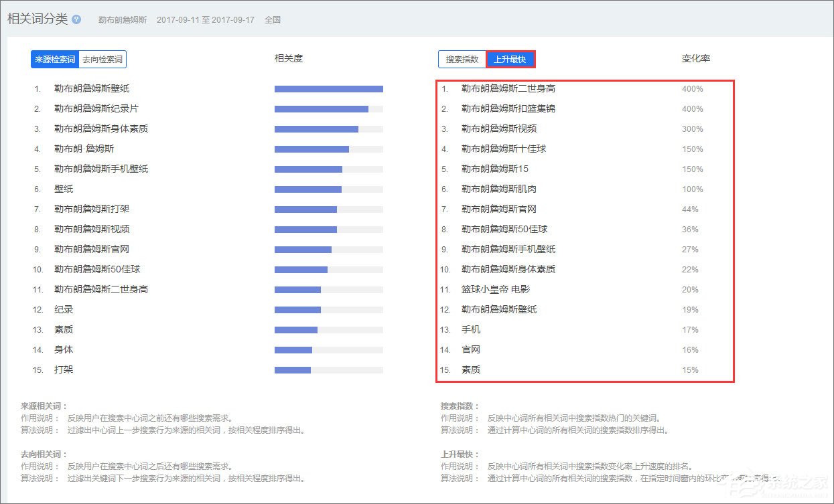The width and height of the screenshot is (834, 504).
Task: Open the 全国 region selector
Action: (x=273, y=20)
